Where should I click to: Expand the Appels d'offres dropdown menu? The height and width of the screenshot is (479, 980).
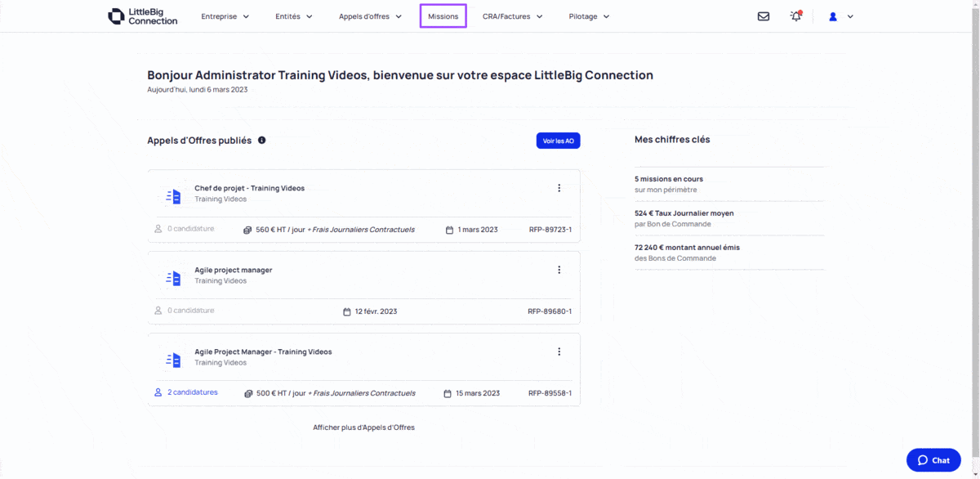click(370, 16)
